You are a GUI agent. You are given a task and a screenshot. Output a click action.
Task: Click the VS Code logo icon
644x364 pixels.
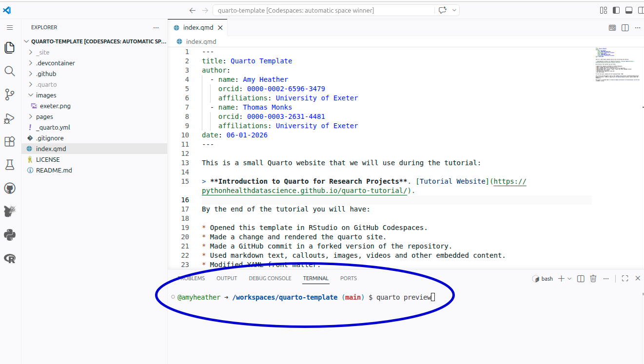[x=7, y=10]
